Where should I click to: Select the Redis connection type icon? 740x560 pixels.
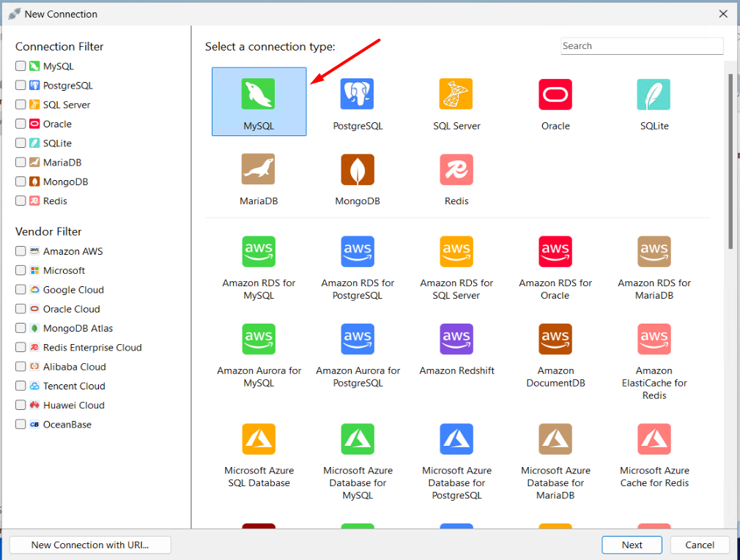tap(456, 169)
